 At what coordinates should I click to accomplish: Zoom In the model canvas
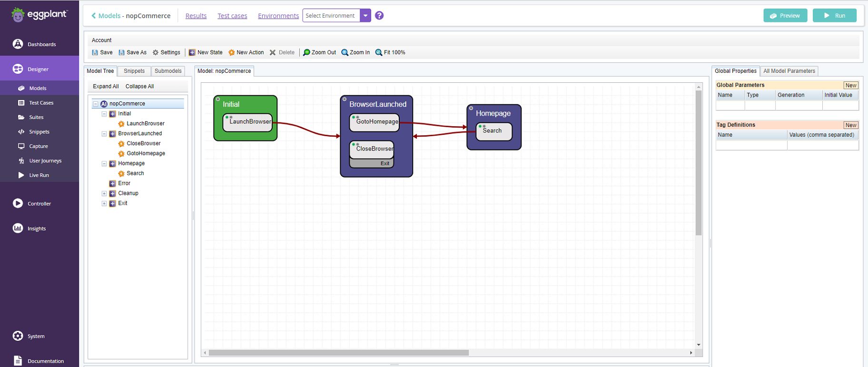click(x=355, y=52)
